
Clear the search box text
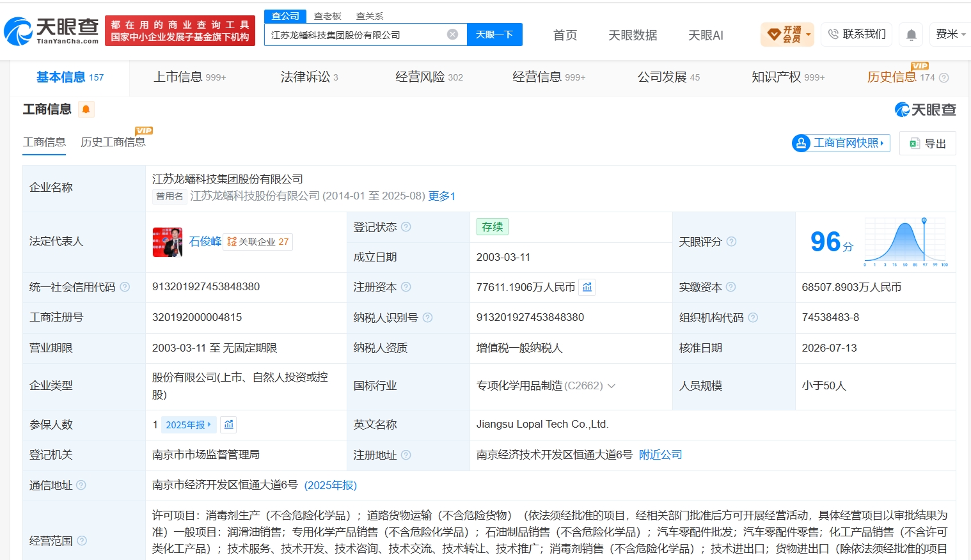click(x=452, y=35)
